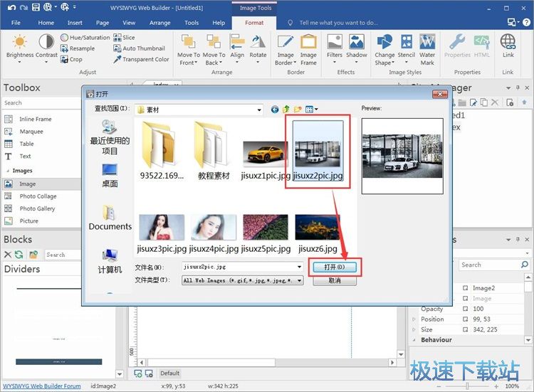
Task: Click the 打开(O) open button
Action: pyautogui.click(x=334, y=267)
